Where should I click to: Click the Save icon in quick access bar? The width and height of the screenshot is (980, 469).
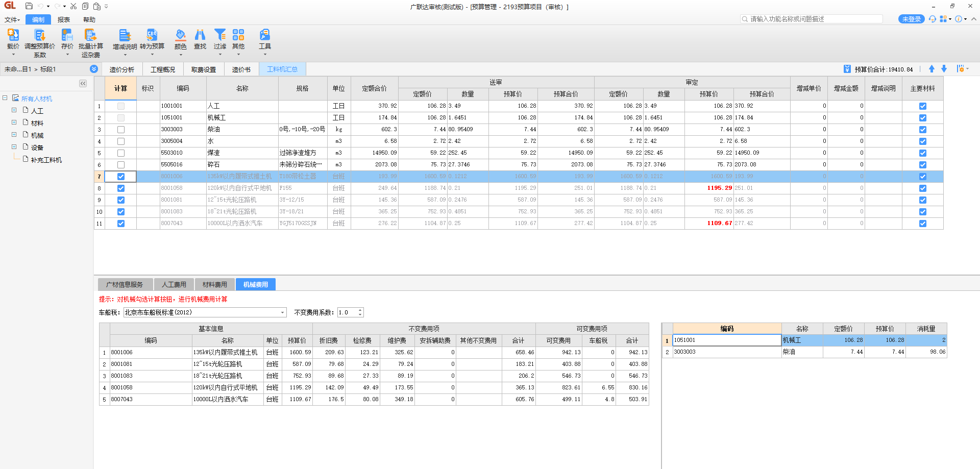pyautogui.click(x=29, y=6)
